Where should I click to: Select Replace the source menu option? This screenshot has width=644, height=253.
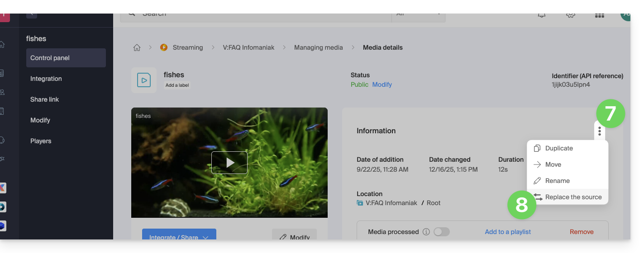[x=573, y=197]
